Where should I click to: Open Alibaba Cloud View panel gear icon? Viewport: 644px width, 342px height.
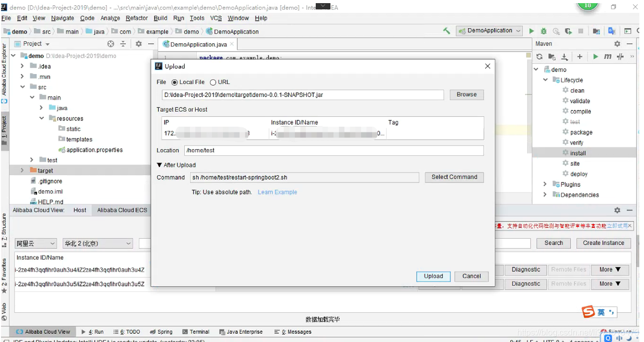coord(617,210)
